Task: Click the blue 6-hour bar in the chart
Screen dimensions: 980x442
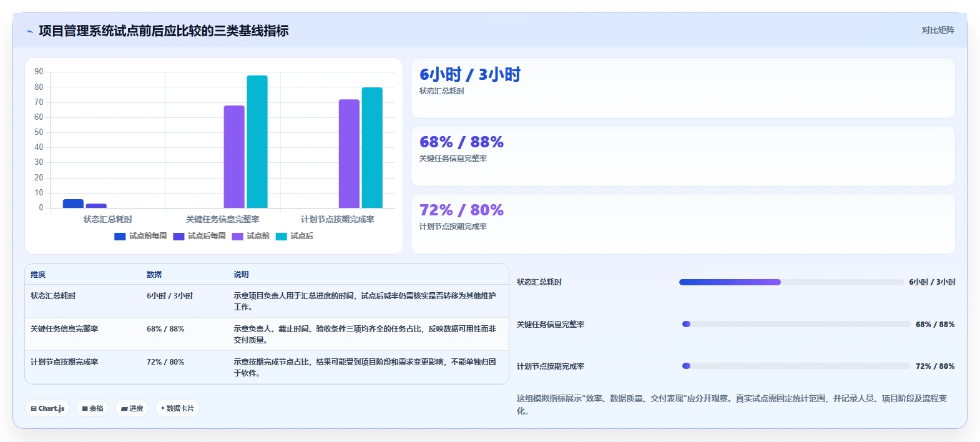Action: [73, 204]
